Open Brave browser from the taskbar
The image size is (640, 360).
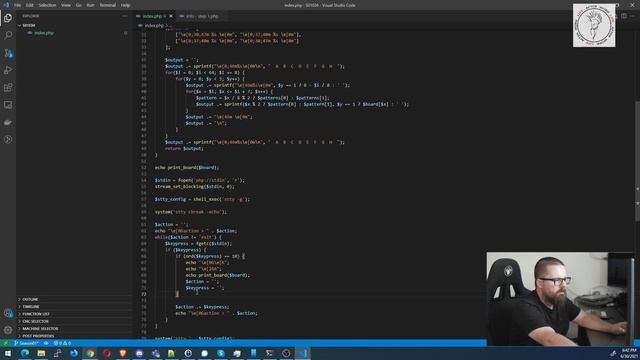point(123,353)
